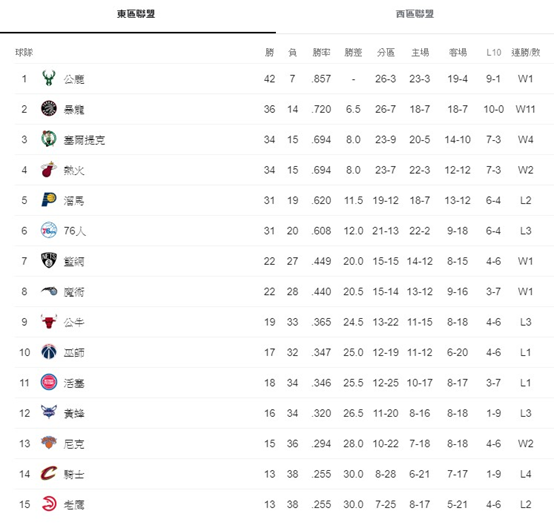Image resolution: width=554 pixels, height=528 pixels.
Task: Open the 公鹿 team link
Action: click(x=74, y=79)
